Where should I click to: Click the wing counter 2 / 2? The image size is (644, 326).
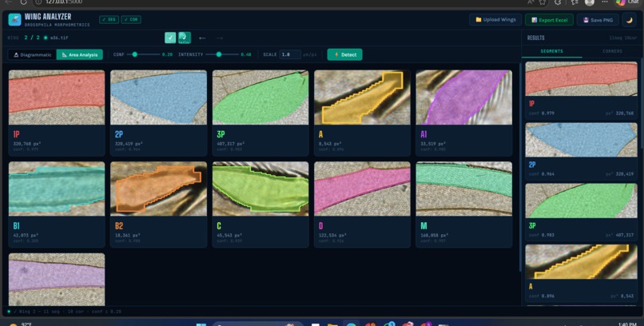tap(32, 38)
